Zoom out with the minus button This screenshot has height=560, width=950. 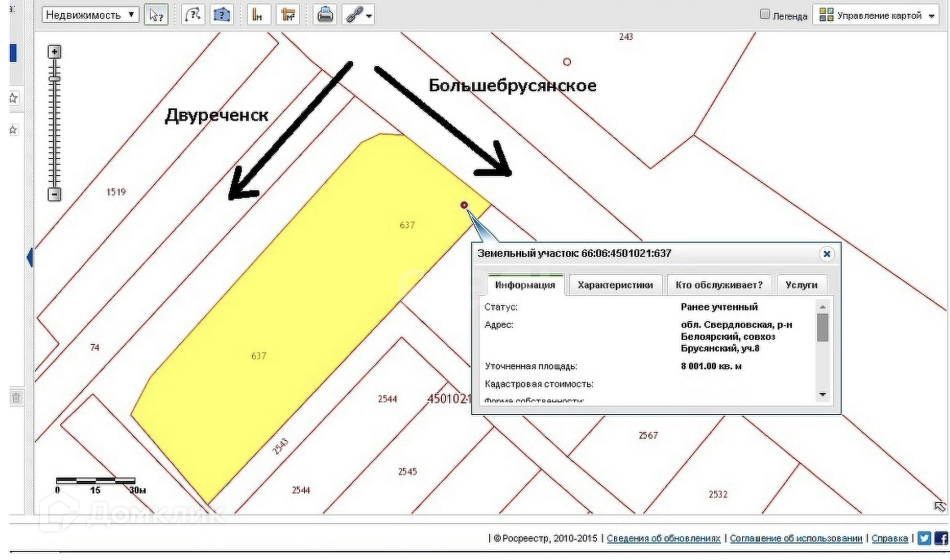(55, 194)
